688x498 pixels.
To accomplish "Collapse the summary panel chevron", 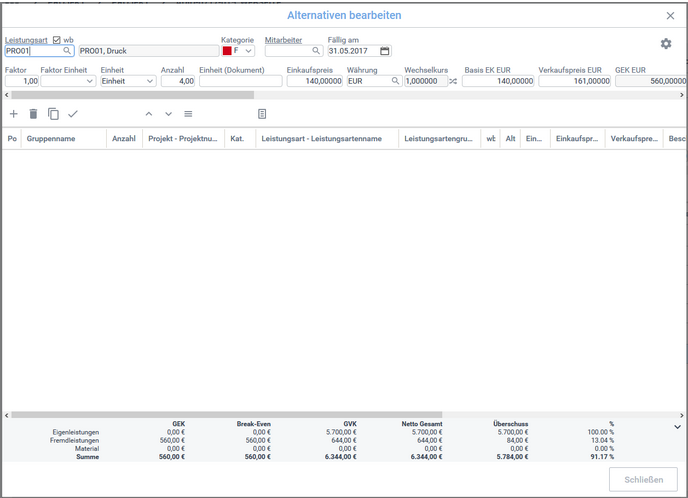I will click(x=677, y=427).
